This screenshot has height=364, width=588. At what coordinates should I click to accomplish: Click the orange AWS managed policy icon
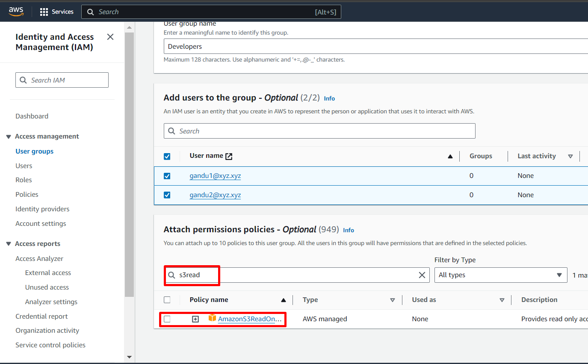(x=212, y=318)
